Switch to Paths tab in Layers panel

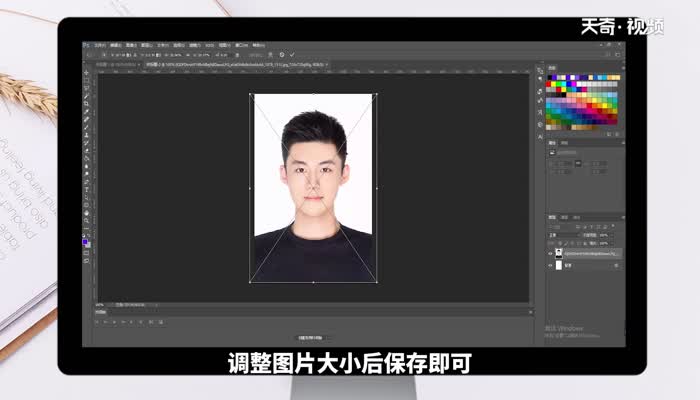[x=576, y=217]
